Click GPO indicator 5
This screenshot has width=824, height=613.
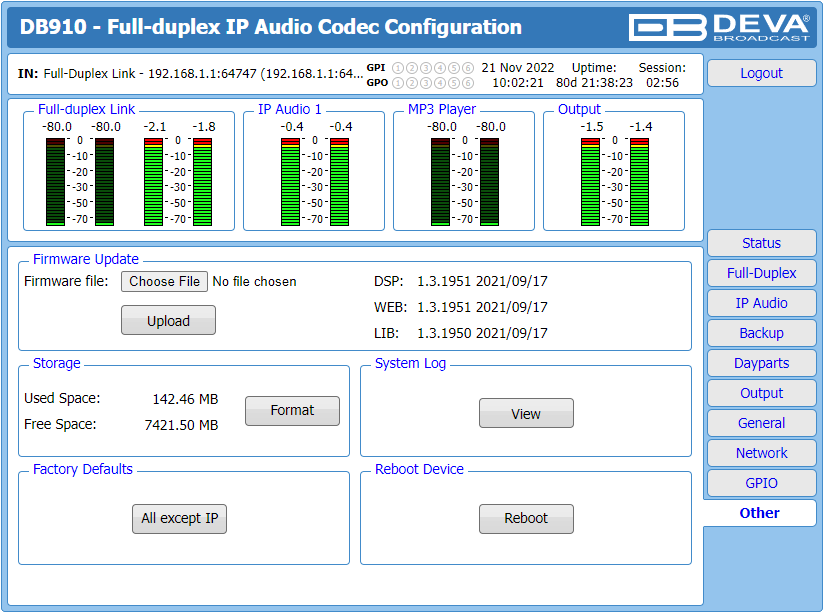point(454,83)
